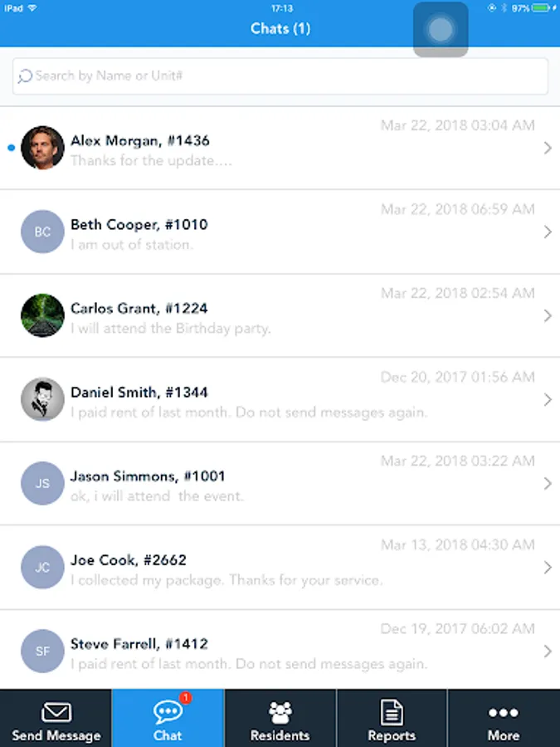Image resolution: width=560 pixels, height=747 pixels.
Task: Tap Daniel Smith's sketch avatar
Action: [x=42, y=399]
